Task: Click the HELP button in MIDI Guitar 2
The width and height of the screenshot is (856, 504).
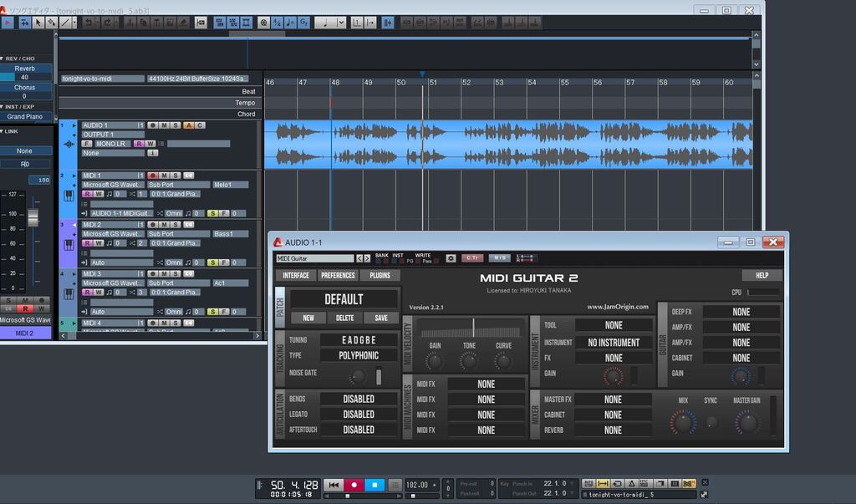Action: 762,276
